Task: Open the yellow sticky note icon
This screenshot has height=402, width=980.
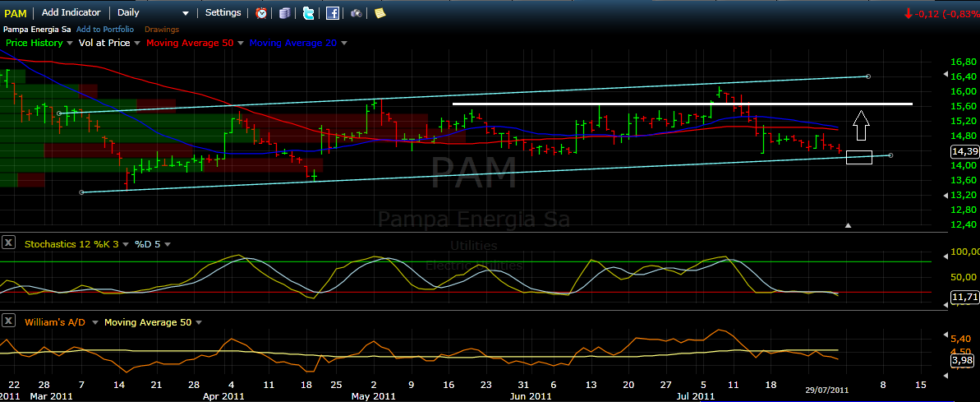Action: [x=380, y=12]
